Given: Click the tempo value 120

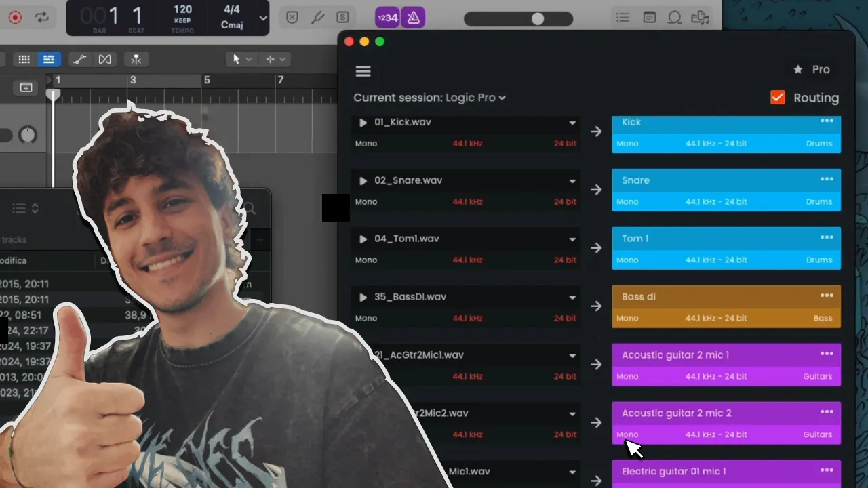Looking at the screenshot, I should tap(182, 9).
